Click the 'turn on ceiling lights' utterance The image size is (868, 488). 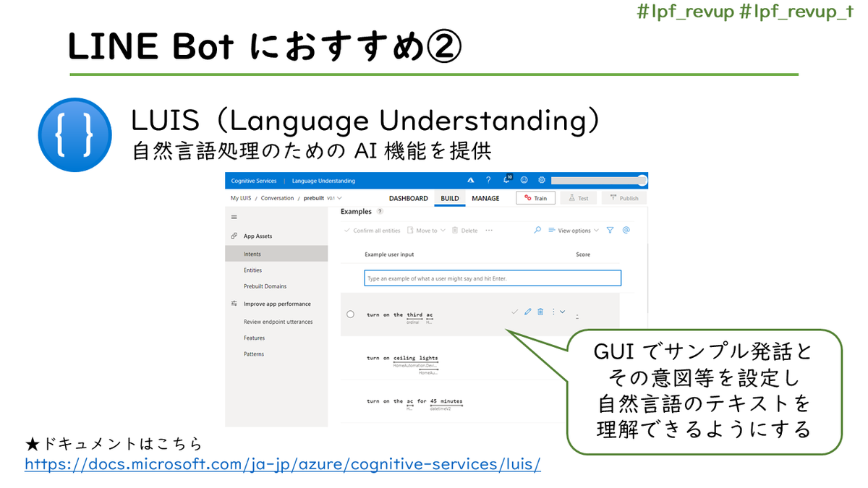click(x=402, y=358)
